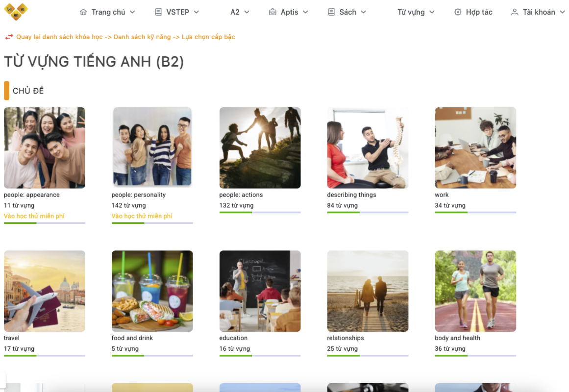Expand the VSTEP dropdown chevron
Viewport: 569px width, 392px height.
coord(197,12)
